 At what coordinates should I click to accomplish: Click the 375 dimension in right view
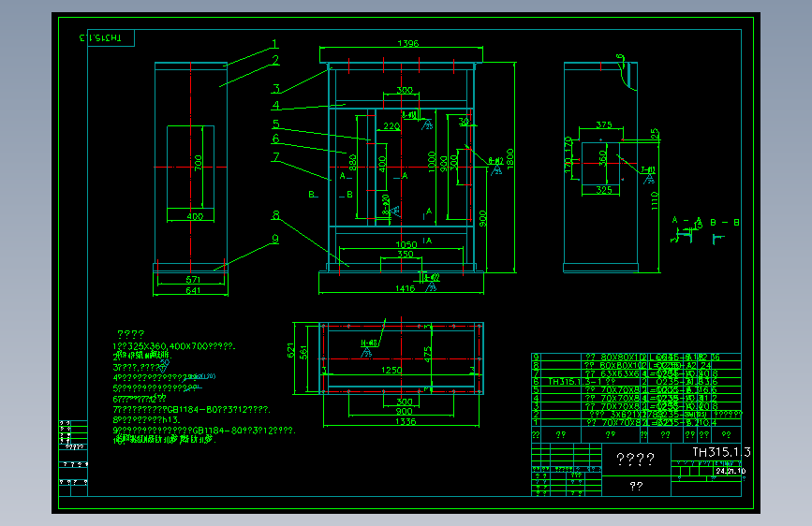tap(604, 124)
